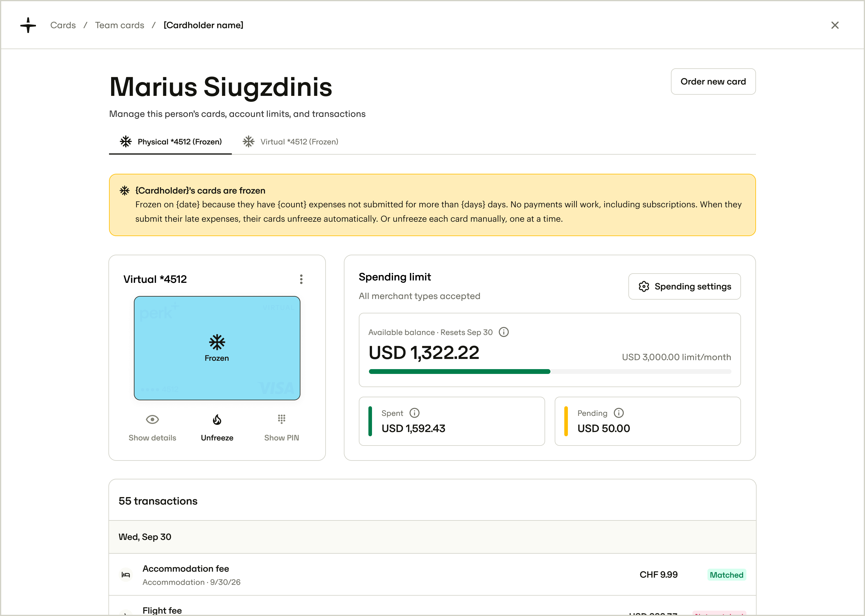Screen dimensions: 865x616
Task: Click the bed icon on Accommodation fee
Action: (x=125, y=575)
